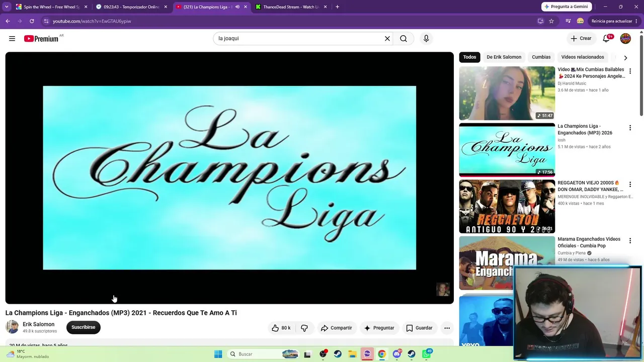
Task: Open La Champions Liga 2026 thumbnail
Action: 507,150
